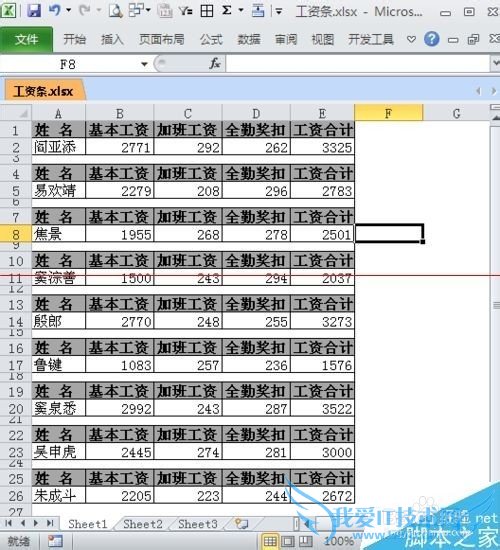500x550 pixels.
Task: Click cell with total 3273
Action: [322, 321]
